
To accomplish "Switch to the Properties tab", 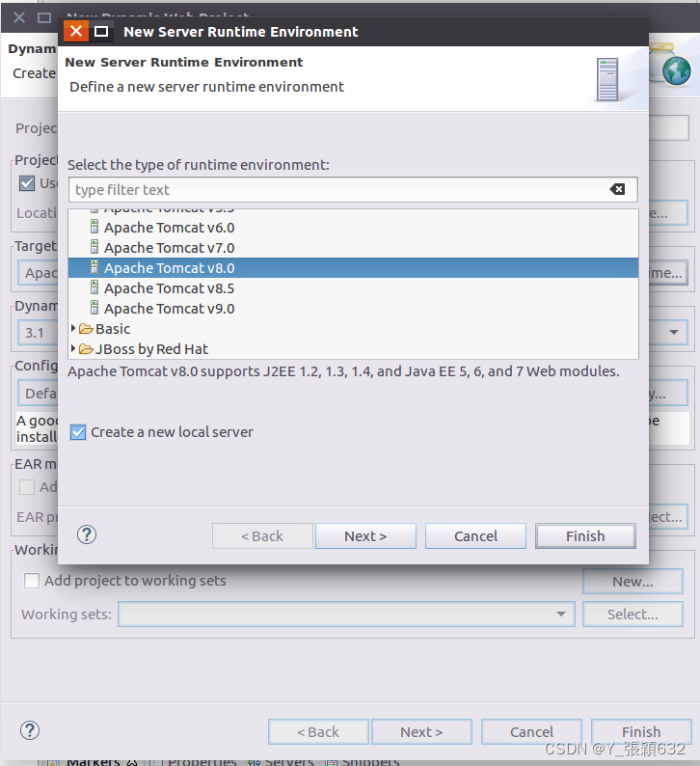I will click(x=193, y=761).
